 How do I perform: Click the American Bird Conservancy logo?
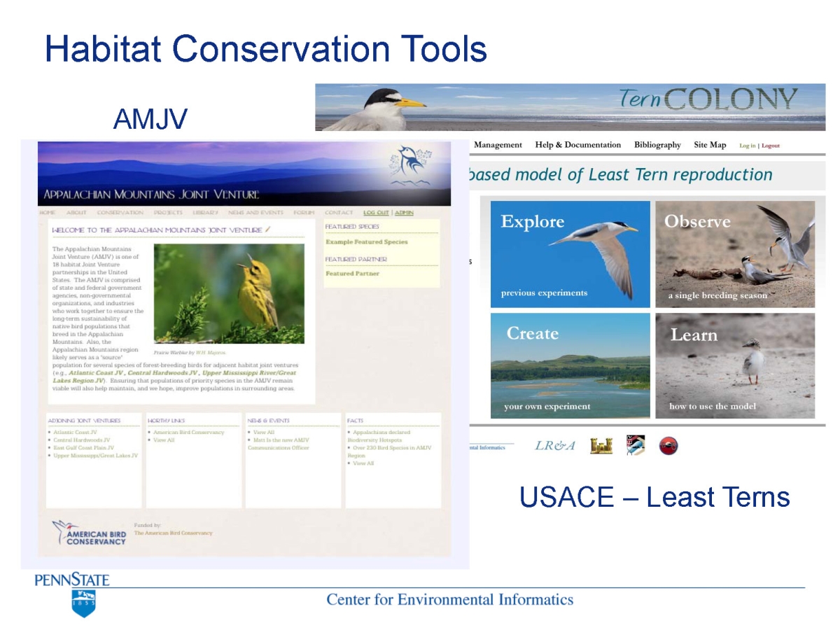[90, 533]
